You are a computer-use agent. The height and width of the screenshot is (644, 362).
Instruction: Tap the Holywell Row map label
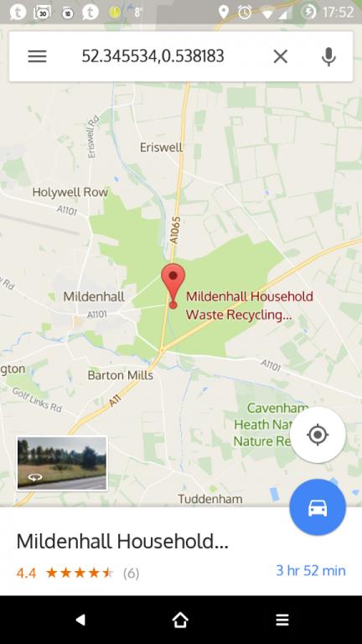click(x=70, y=192)
